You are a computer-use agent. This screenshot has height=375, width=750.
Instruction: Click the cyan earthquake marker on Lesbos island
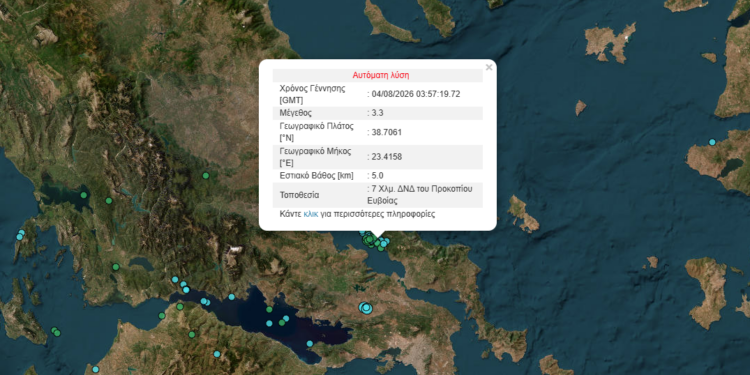712,142
